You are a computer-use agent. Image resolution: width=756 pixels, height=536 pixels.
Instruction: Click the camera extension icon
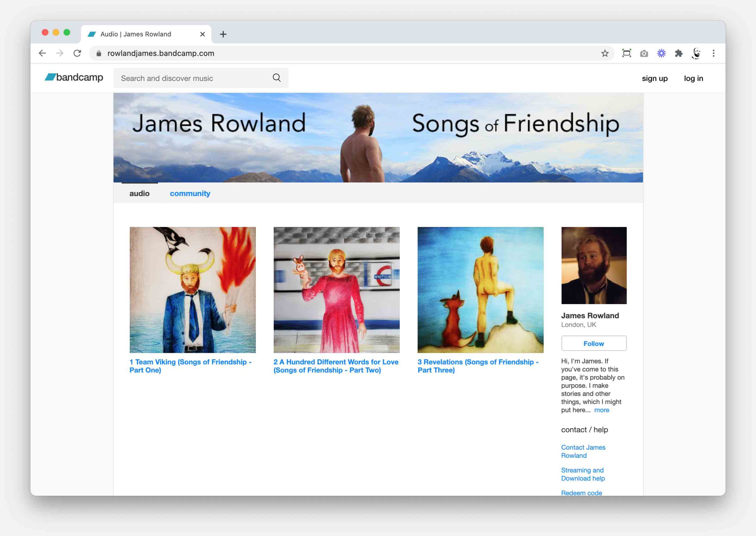coord(644,53)
